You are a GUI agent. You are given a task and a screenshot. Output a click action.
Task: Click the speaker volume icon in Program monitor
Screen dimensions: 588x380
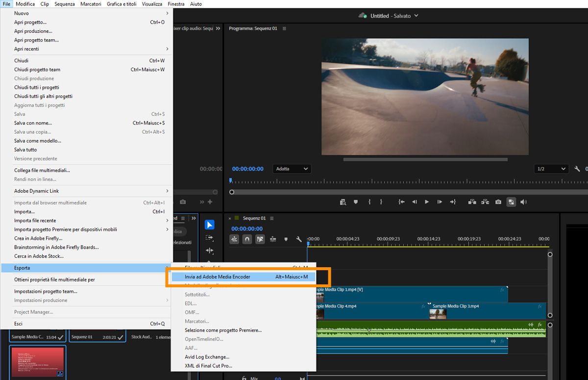point(523,202)
